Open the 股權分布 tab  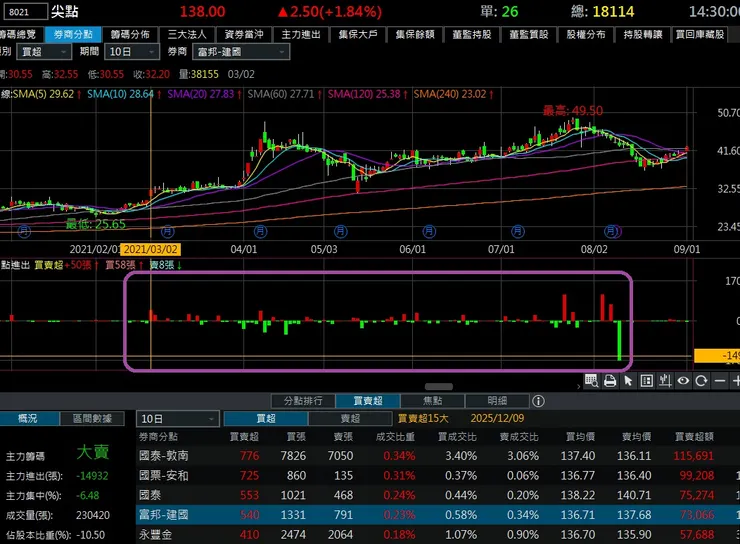586,34
